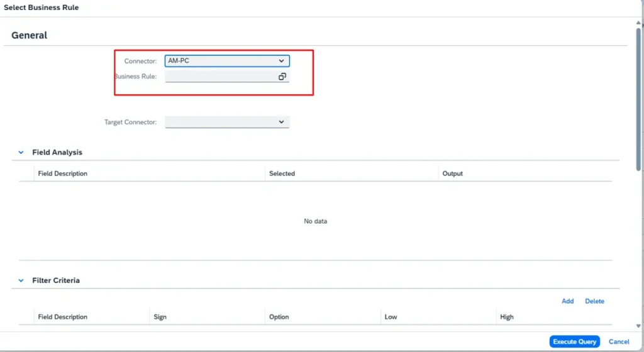
Task: Select Field Description header in Filter Criteria table
Action: [63, 317]
